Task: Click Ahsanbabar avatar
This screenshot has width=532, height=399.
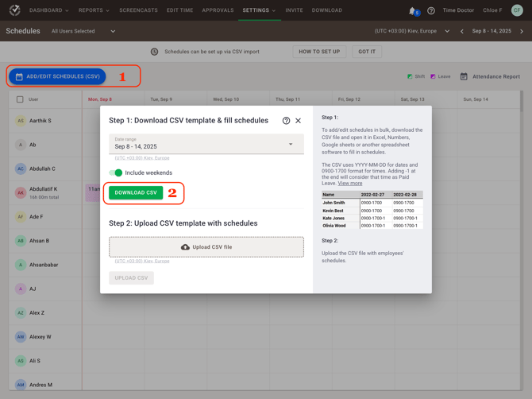Action: tap(21, 265)
